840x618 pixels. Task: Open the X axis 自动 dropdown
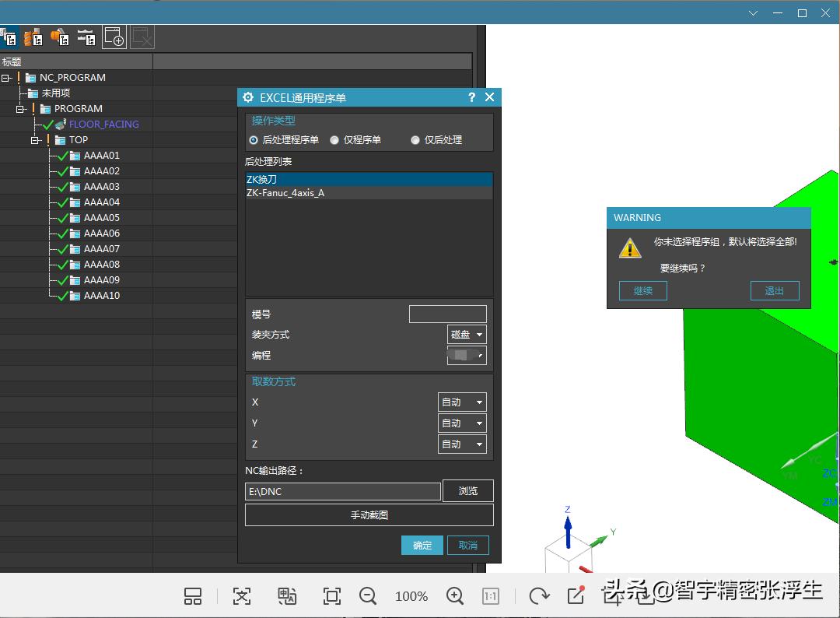tap(461, 402)
